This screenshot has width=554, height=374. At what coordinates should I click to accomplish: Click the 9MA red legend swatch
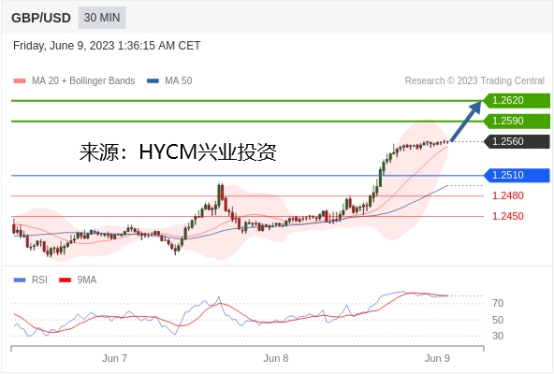(x=65, y=280)
